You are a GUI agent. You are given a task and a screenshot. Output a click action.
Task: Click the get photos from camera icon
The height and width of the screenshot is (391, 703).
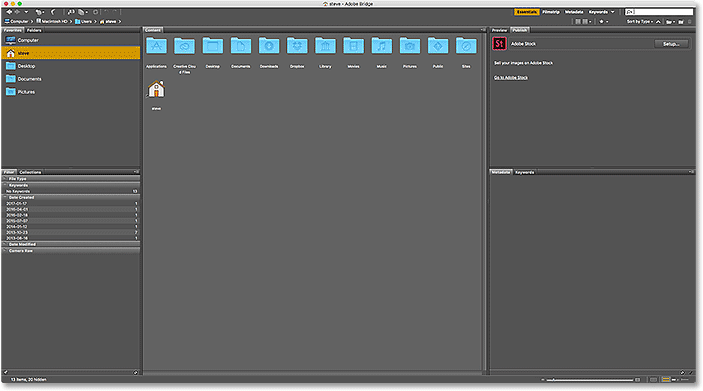[x=71, y=12]
